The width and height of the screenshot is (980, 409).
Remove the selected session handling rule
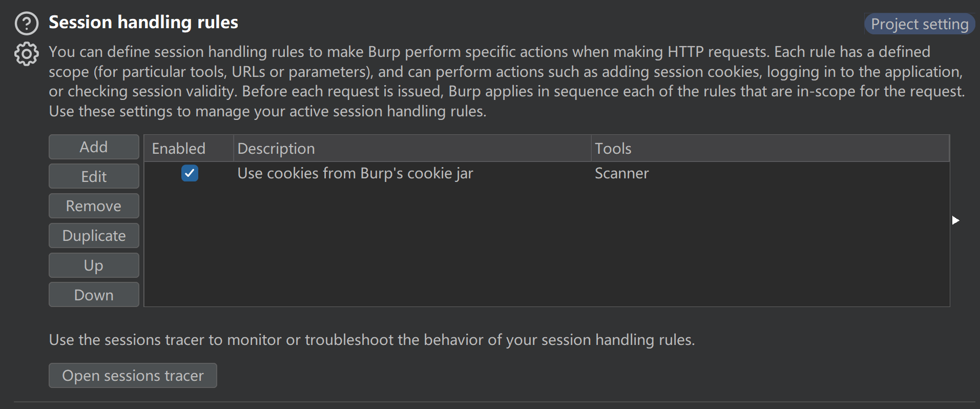(94, 206)
